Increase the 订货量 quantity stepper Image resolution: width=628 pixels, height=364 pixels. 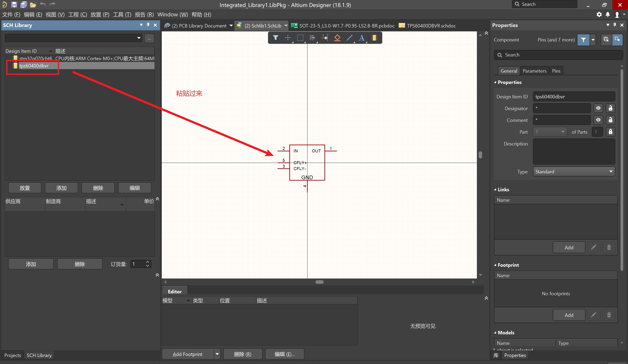pyautogui.click(x=148, y=262)
